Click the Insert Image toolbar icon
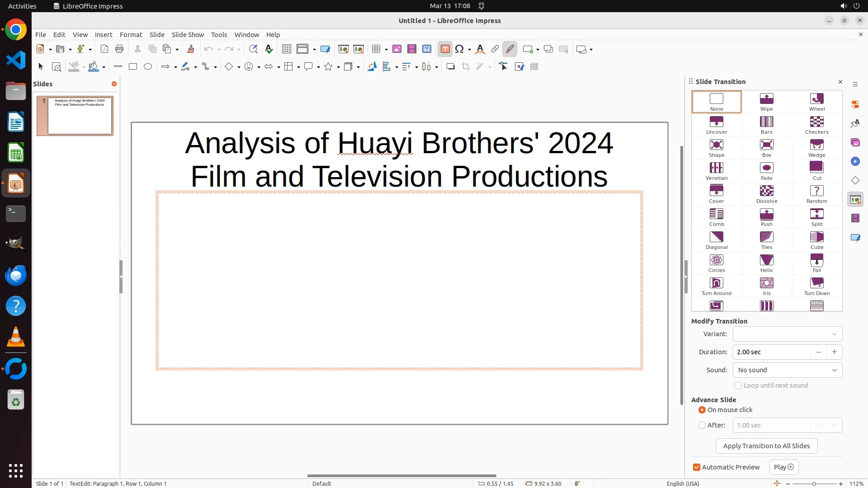Image resolution: width=868 pixels, height=488 pixels. (396, 49)
